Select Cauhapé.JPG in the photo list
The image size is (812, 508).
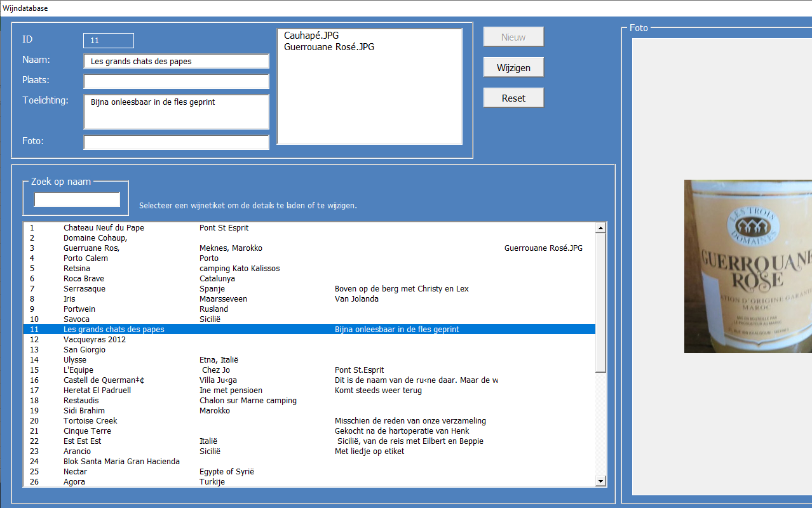click(311, 36)
